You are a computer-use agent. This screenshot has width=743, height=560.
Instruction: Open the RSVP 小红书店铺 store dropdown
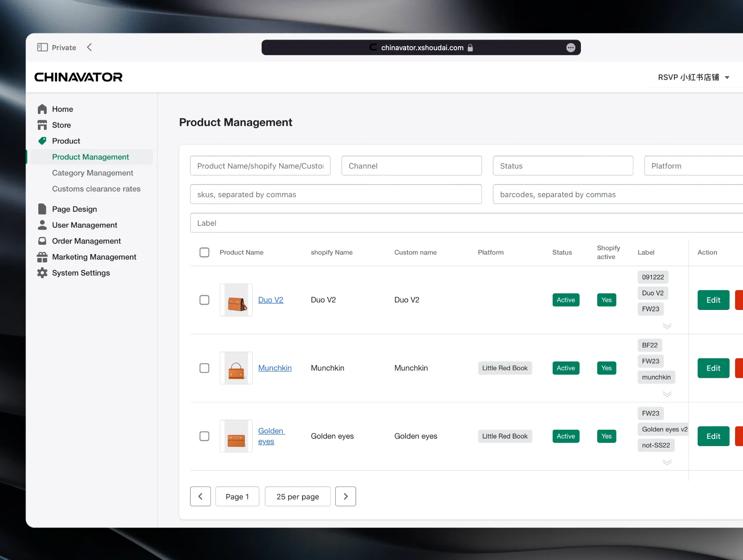(x=693, y=77)
